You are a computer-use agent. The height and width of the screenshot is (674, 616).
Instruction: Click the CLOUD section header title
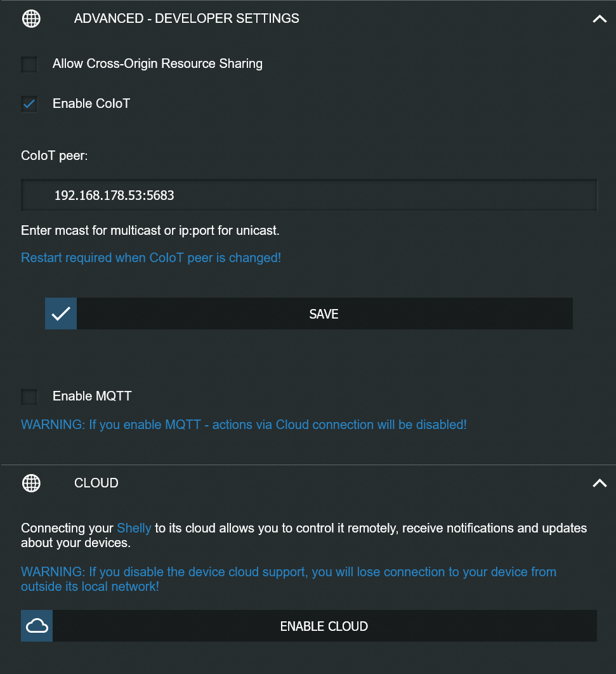pos(96,483)
